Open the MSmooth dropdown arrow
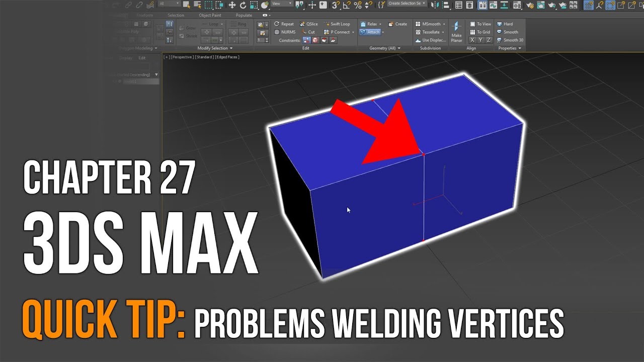The height and width of the screenshot is (362, 644). click(x=444, y=24)
